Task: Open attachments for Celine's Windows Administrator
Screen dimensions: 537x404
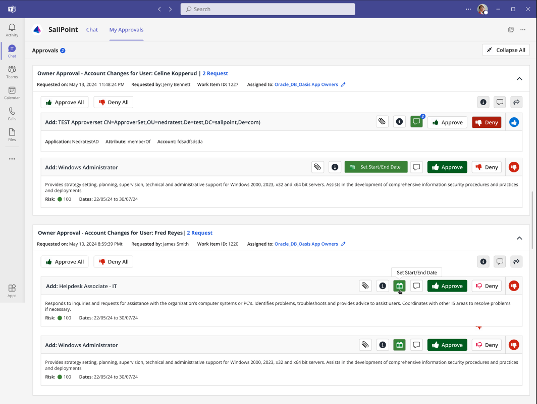Action: click(317, 167)
